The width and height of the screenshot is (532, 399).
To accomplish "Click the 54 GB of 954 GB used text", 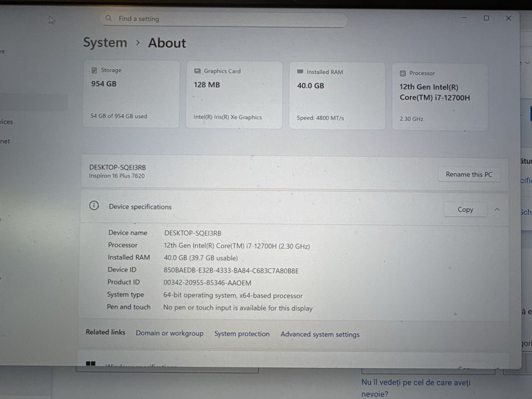I will click(x=119, y=116).
